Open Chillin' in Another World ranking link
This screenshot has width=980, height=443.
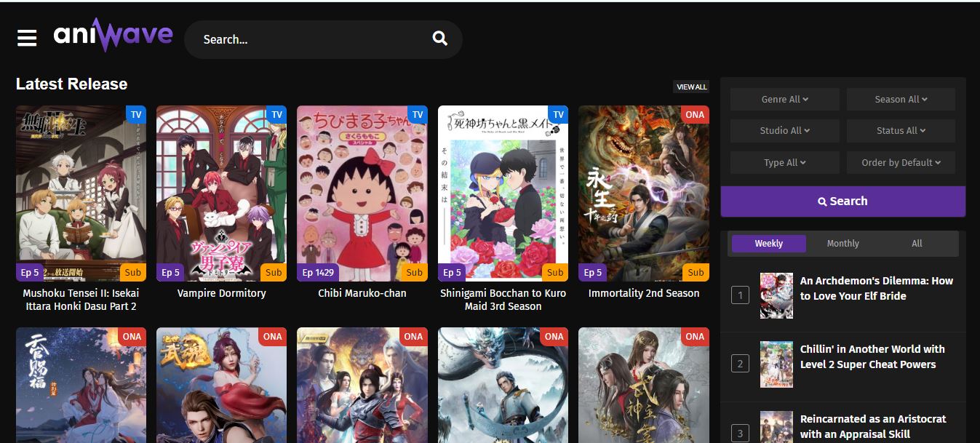coord(872,356)
